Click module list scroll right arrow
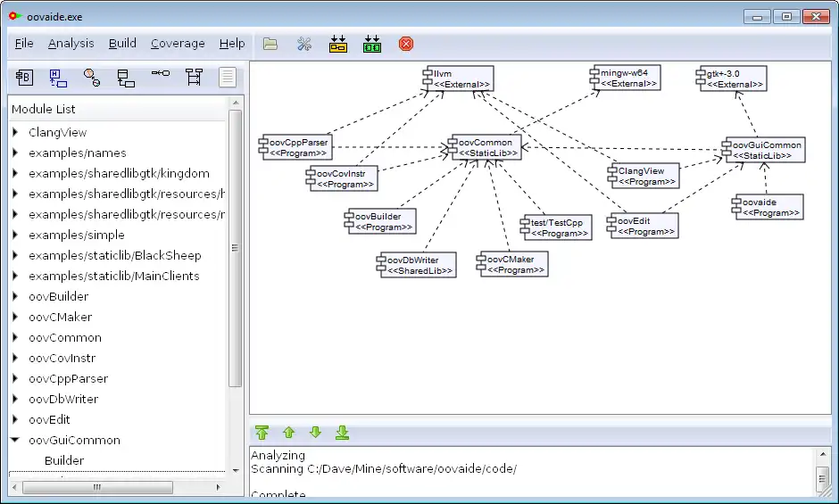Screen dimensions: 839x504 coord(218,487)
